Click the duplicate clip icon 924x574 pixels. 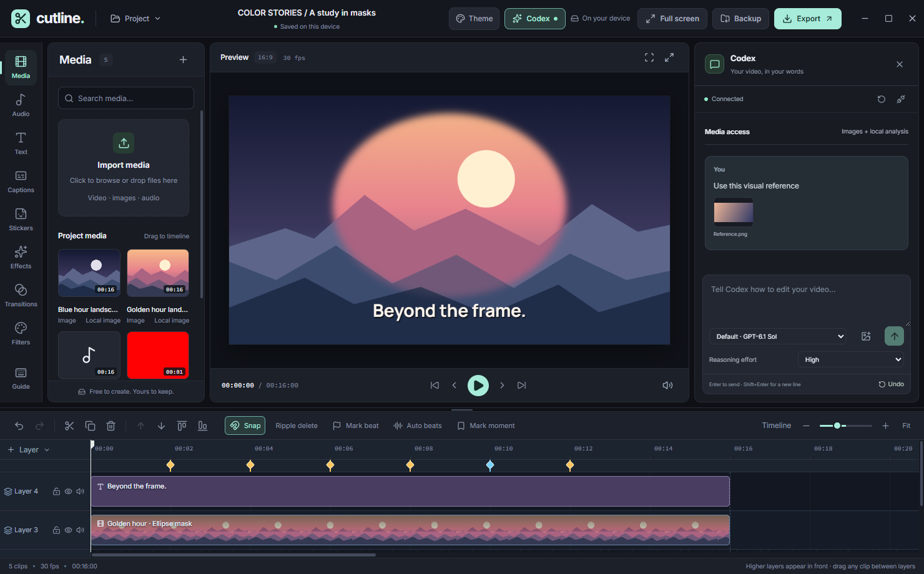tap(90, 426)
